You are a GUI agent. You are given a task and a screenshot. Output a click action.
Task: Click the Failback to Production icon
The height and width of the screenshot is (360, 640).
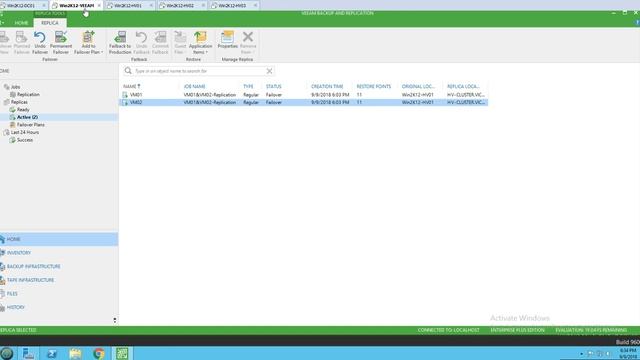point(120,42)
